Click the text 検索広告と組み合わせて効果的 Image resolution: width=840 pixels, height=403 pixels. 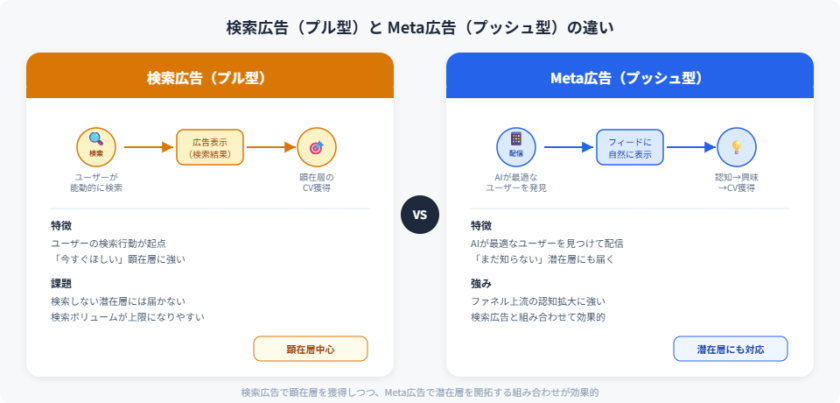click(x=538, y=317)
